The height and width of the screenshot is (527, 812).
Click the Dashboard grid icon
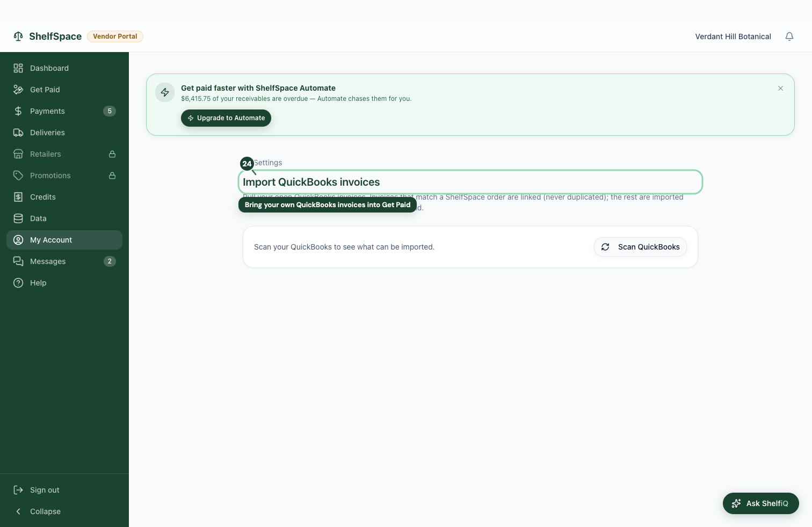click(x=18, y=68)
